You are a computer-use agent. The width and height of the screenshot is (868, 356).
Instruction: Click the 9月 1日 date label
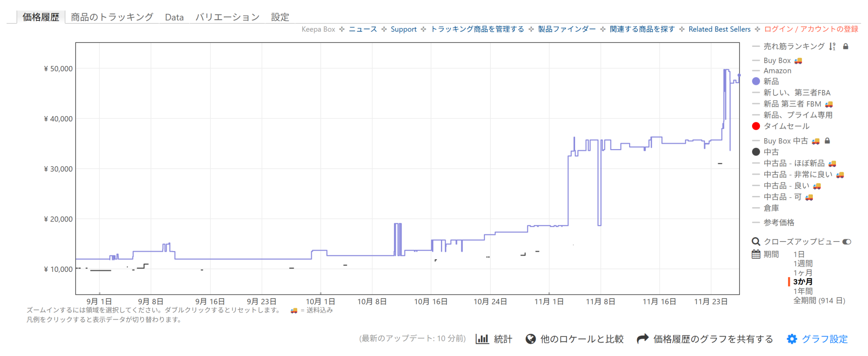coord(99,301)
